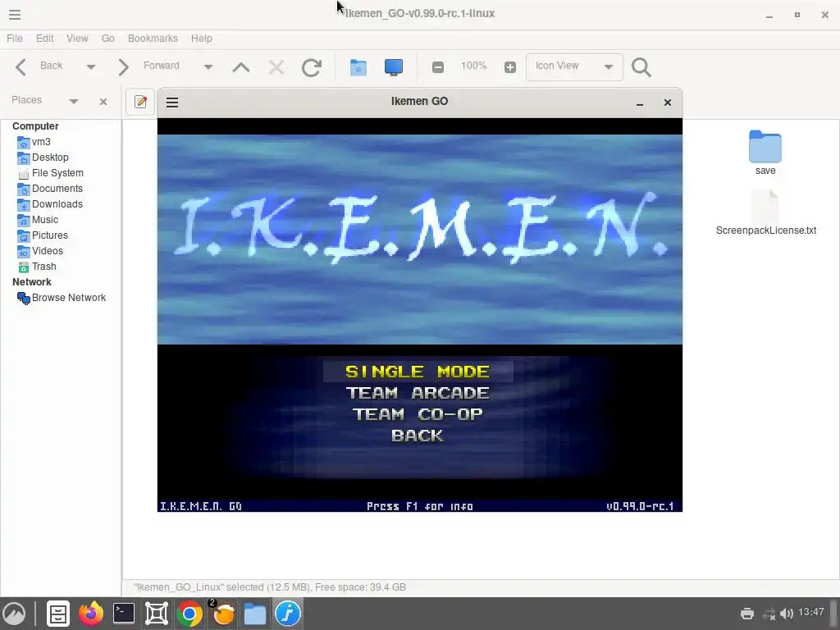
Task: Reload the current folder
Action: coord(312,67)
